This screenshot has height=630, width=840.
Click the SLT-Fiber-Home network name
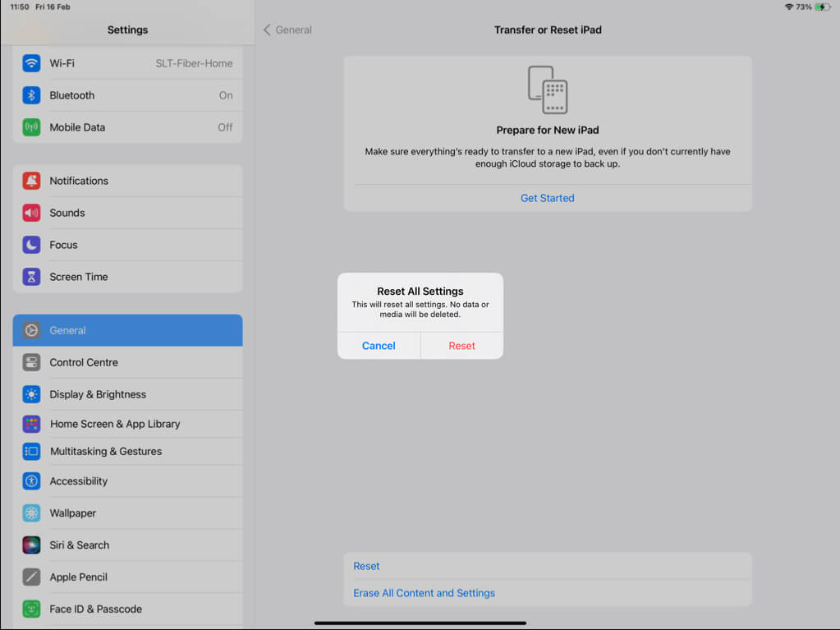[x=194, y=63]
